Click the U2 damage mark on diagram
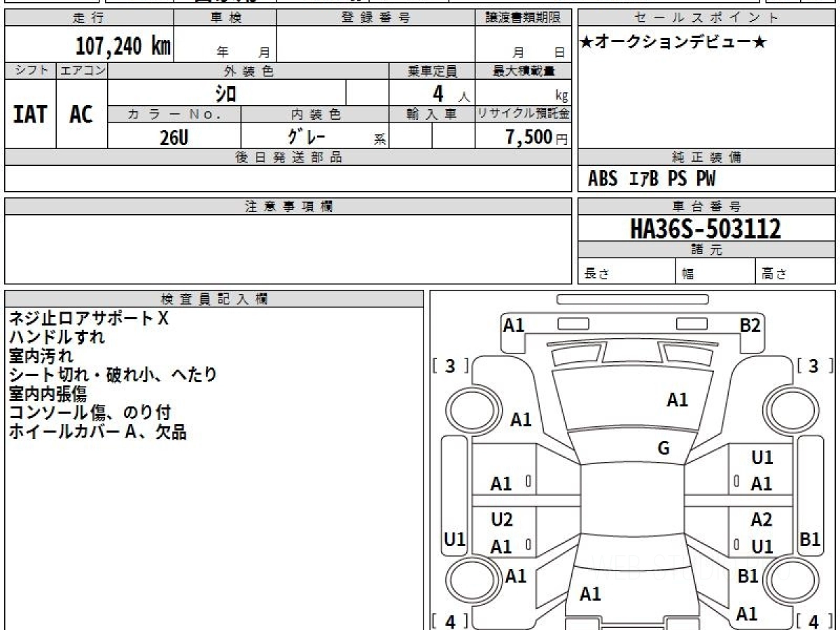The height and width of the screenshot is (630, 840). 502,519
